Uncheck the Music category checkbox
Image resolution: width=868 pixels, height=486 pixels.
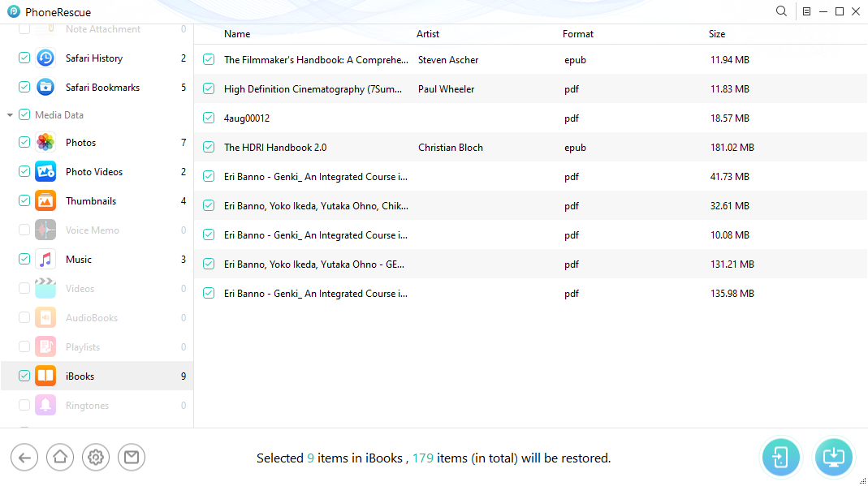(24, 260)
